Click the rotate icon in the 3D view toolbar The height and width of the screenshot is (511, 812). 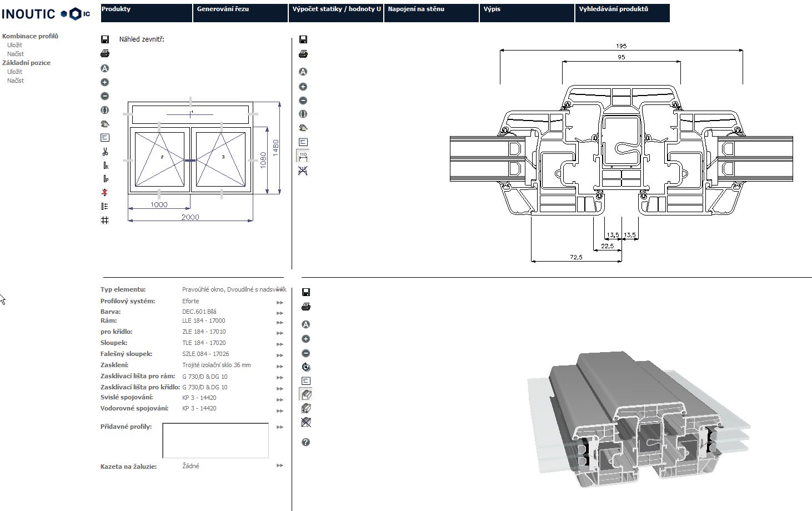pos(305,367)
